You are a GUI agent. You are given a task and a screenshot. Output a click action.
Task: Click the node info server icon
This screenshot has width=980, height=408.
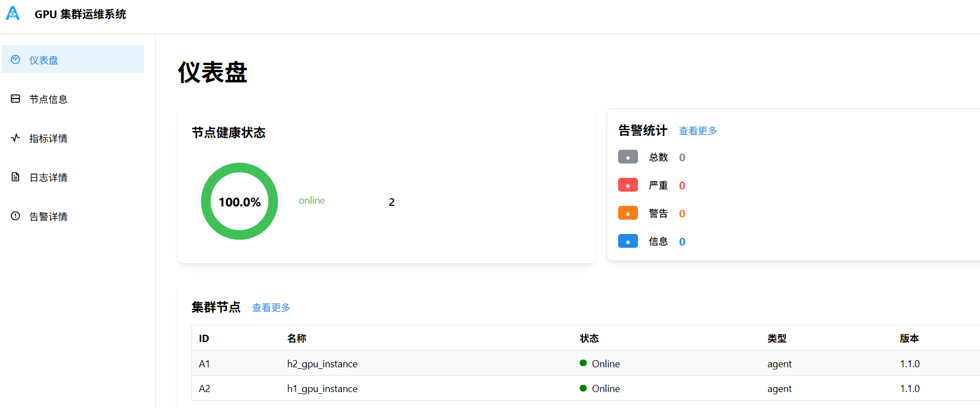coord(15,99)
